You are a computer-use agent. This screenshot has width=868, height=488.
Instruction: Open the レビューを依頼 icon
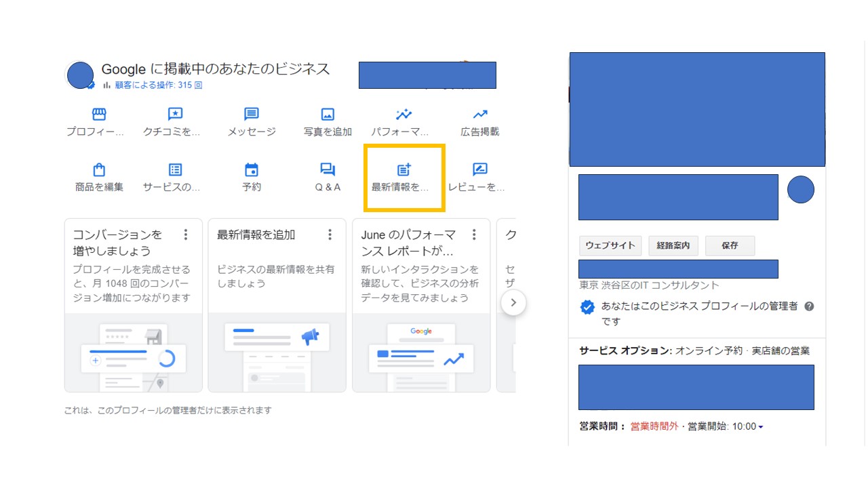[480, 169]
